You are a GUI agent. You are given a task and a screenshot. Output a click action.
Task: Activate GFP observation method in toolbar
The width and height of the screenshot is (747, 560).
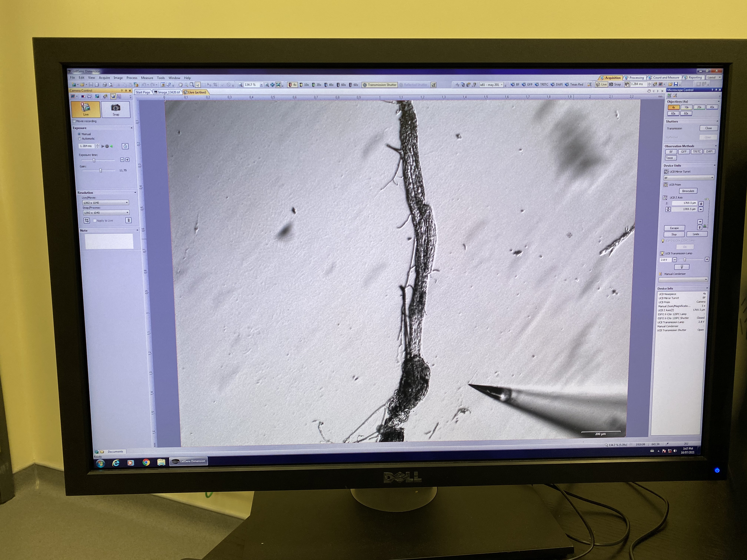(x=527, y=84)
